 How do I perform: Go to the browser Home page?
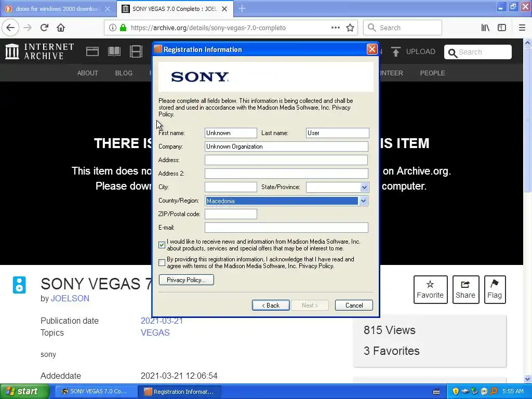(x=61, y=28)
